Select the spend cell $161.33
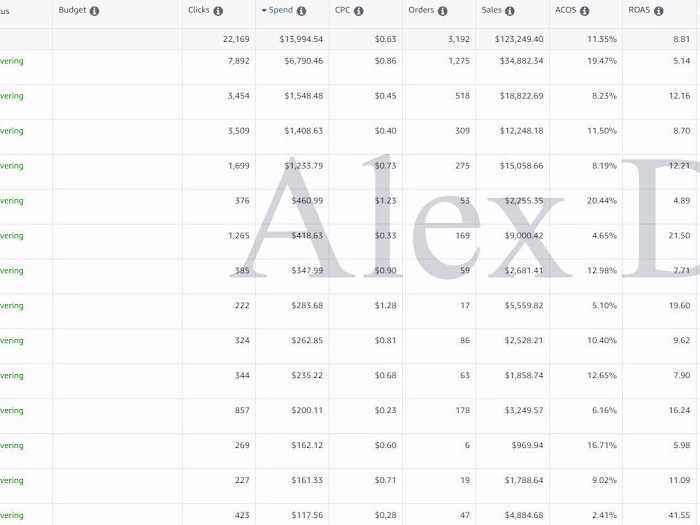 pos(307,481)
